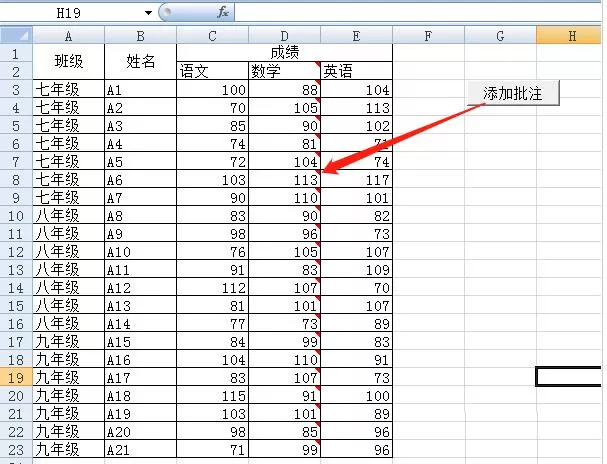Select highlighted column H header

click(569, 36)
